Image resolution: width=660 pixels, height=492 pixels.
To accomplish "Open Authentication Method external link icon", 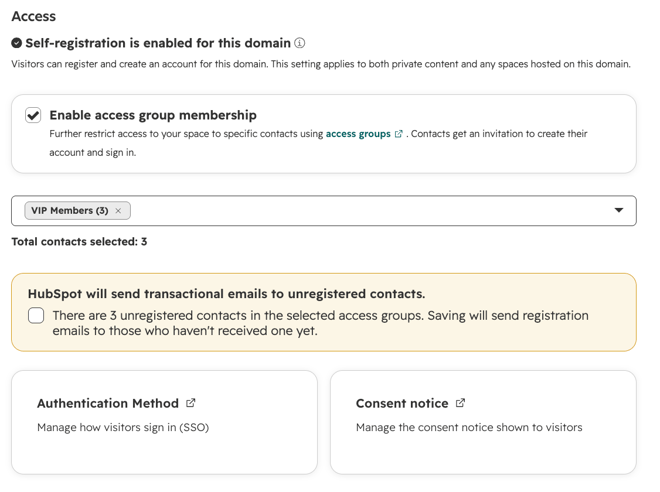I will 191,403.
